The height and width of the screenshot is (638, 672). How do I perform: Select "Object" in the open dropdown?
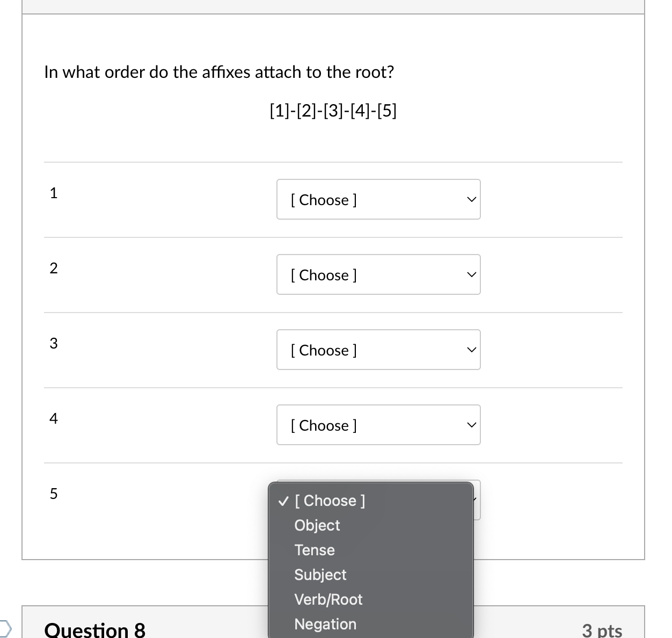(x=317, y=525)
